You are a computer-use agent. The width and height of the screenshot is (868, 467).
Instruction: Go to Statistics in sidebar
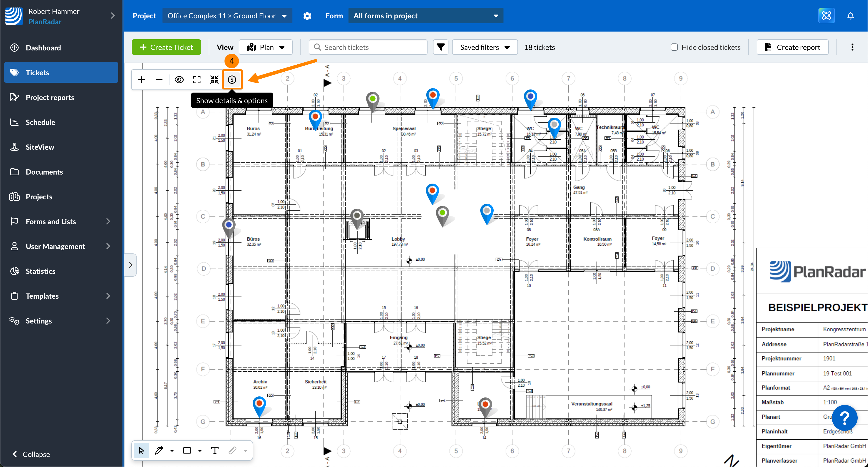pos(41,271)
